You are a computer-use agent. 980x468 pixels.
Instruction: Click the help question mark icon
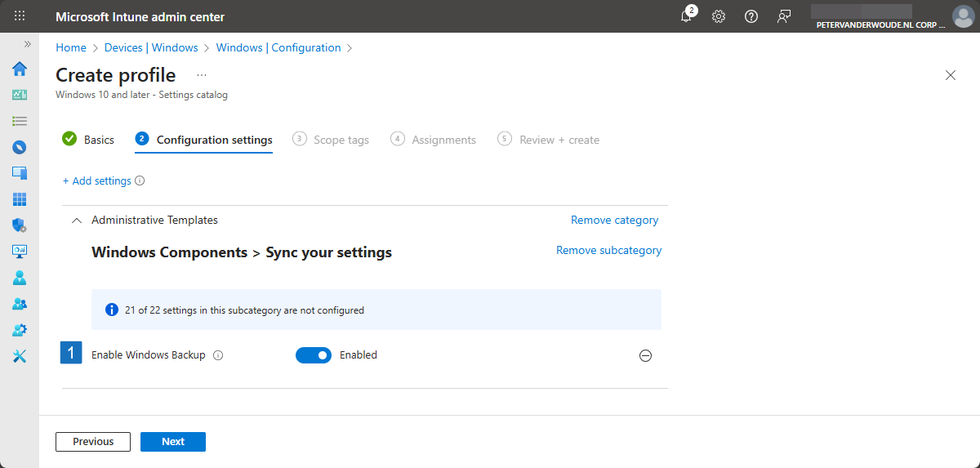[751, 17]
